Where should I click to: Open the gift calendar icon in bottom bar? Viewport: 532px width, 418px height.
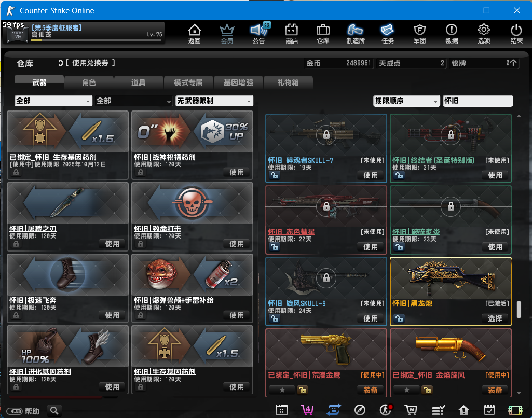pos(281,410)
